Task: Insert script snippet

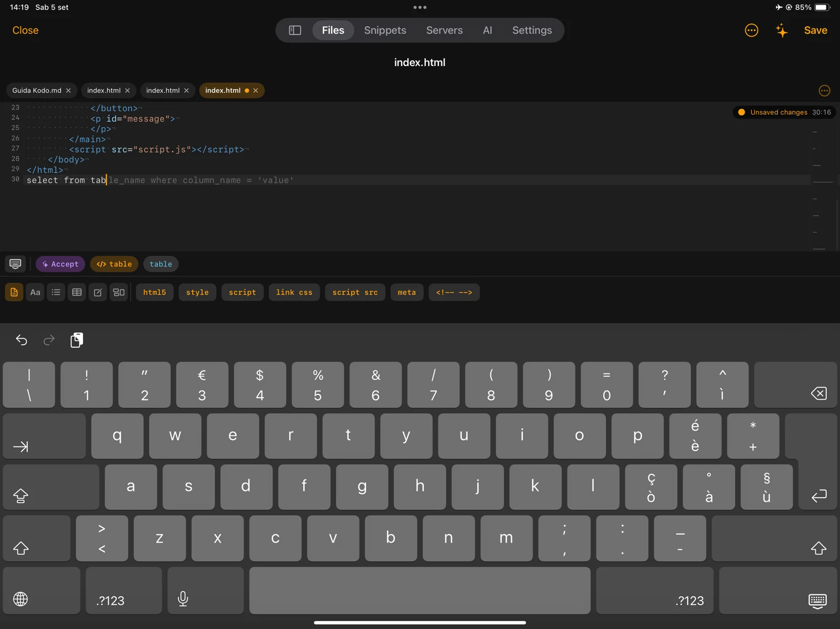Action: pyautogui.click(x=243, y=292)
